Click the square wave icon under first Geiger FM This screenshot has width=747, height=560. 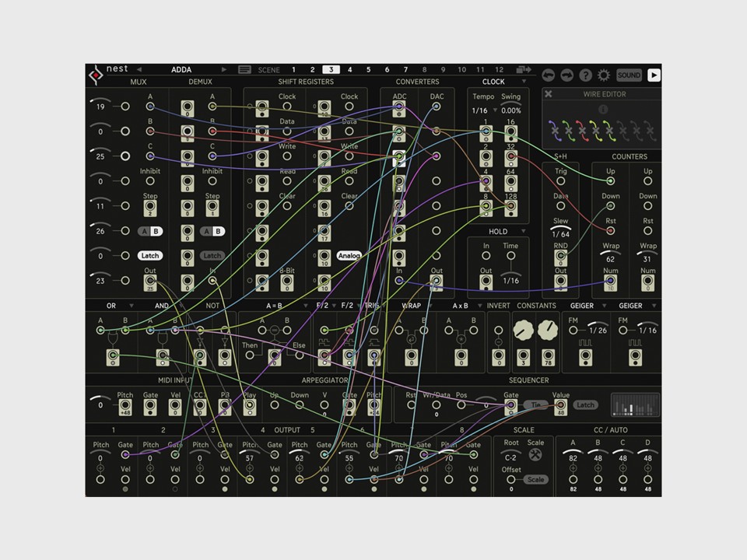point(585,343)
